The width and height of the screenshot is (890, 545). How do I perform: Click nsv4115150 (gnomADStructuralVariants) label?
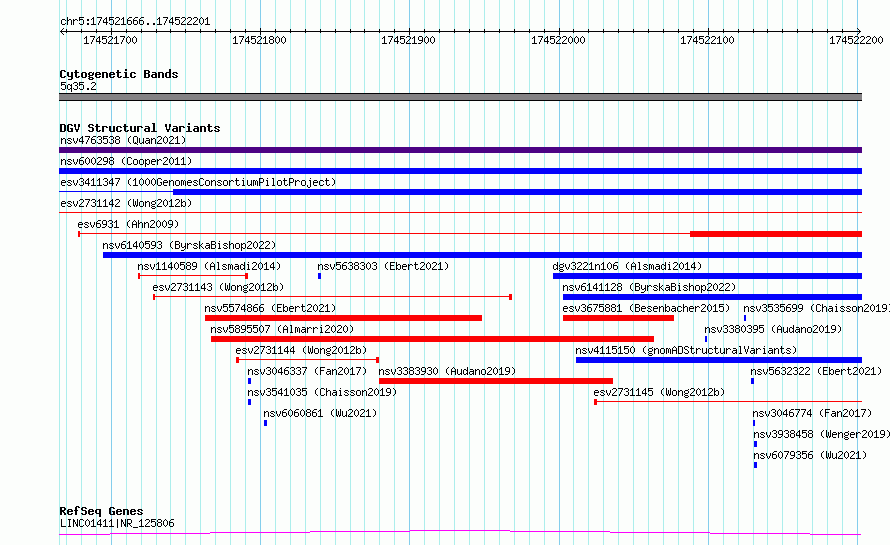coord(686,350)
